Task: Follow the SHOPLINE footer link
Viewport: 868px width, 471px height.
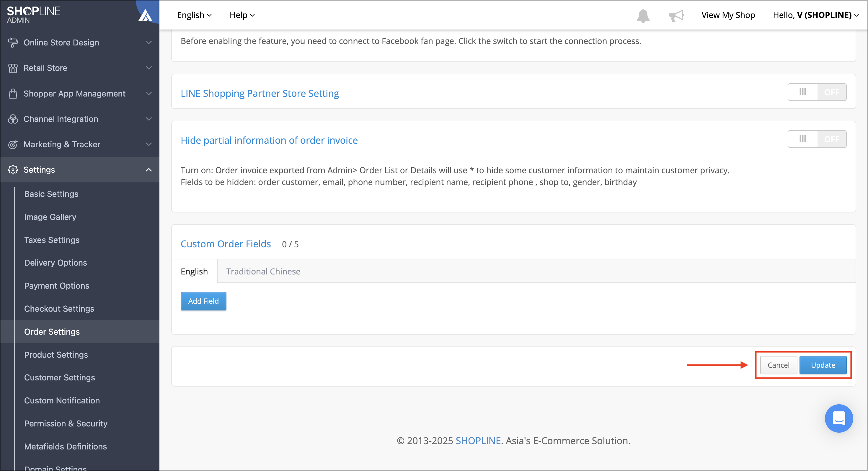Action: click(x=478, y=440)
